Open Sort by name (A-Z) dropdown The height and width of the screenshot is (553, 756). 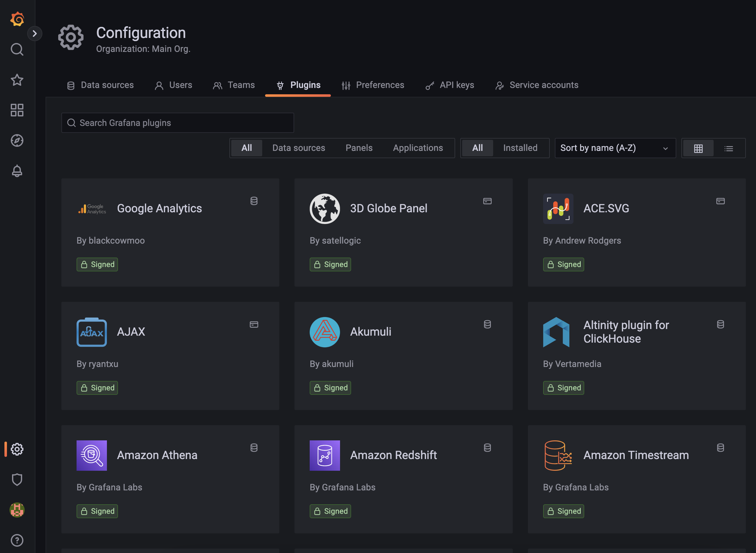[x=615, y=148]
